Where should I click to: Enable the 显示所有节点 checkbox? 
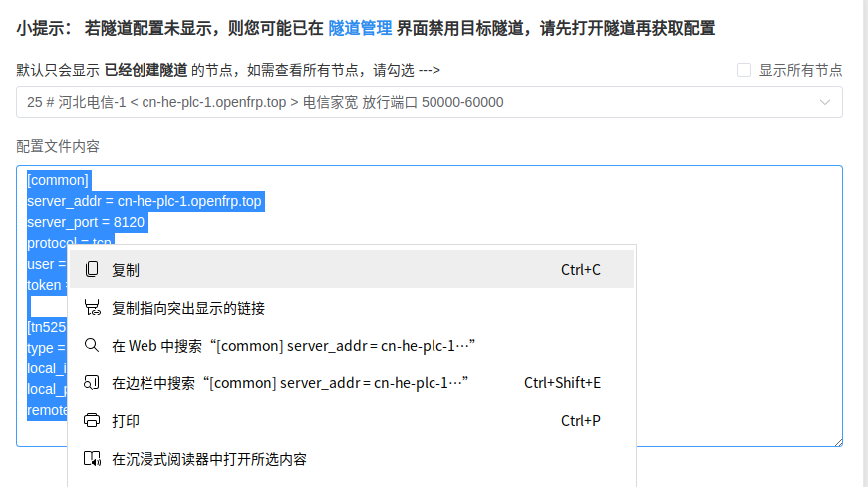(x=744, y=70)
